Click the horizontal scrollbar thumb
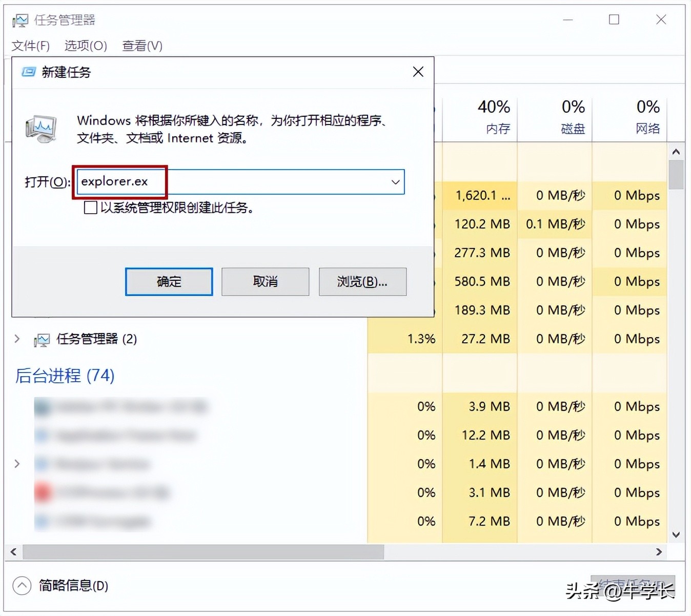 pyautogui.click(x=203, y=552)
